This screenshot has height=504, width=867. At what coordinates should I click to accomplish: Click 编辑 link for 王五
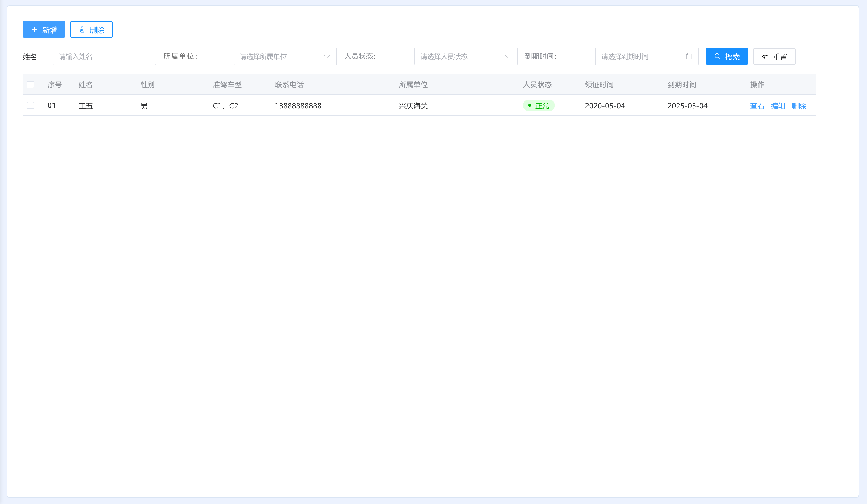[x=778, y=106]
